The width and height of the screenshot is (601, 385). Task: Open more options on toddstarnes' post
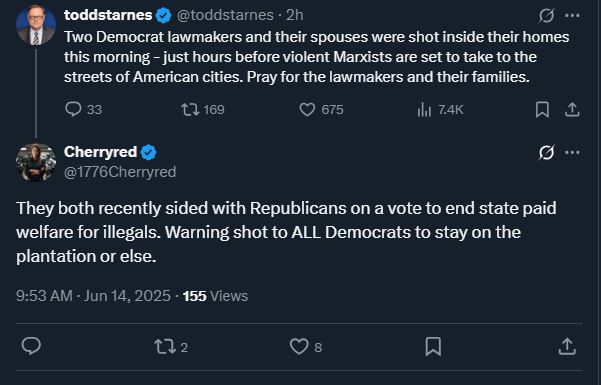pos(572,16)
